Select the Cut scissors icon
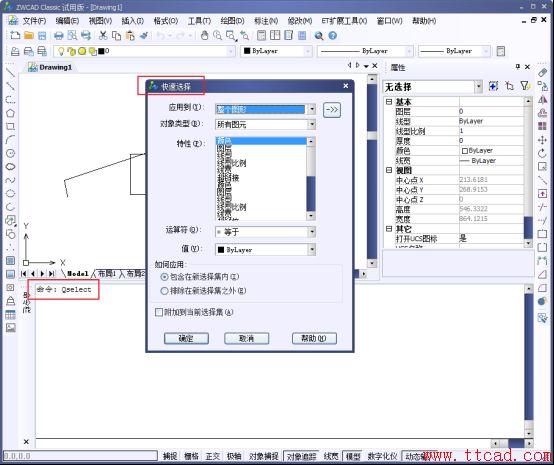 (x=103, y=35)
